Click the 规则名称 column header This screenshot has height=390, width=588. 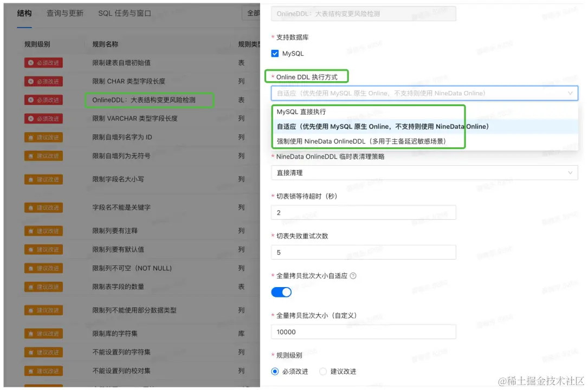[x=105, y=44]
